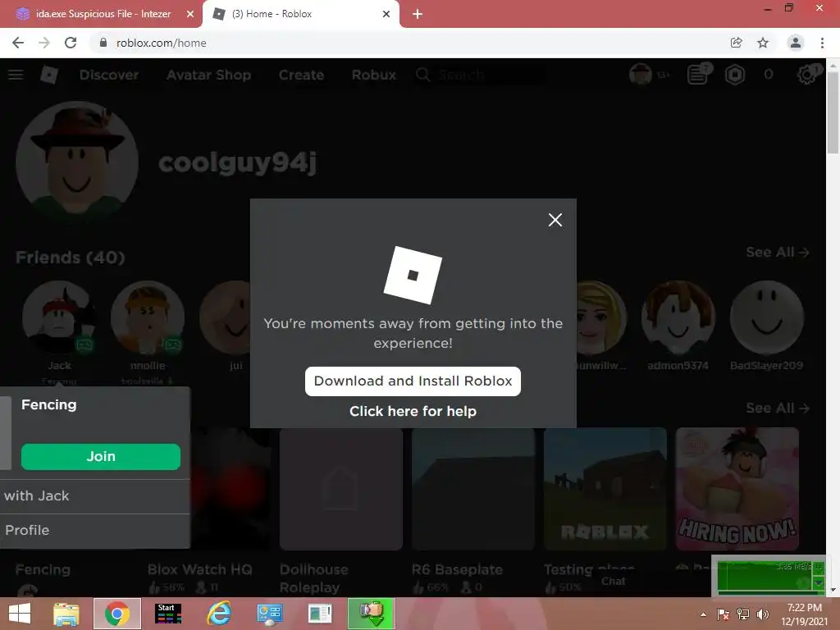Close the Roblox install dialog
Viewport: 840px width, 630px height.
(555, 220)
